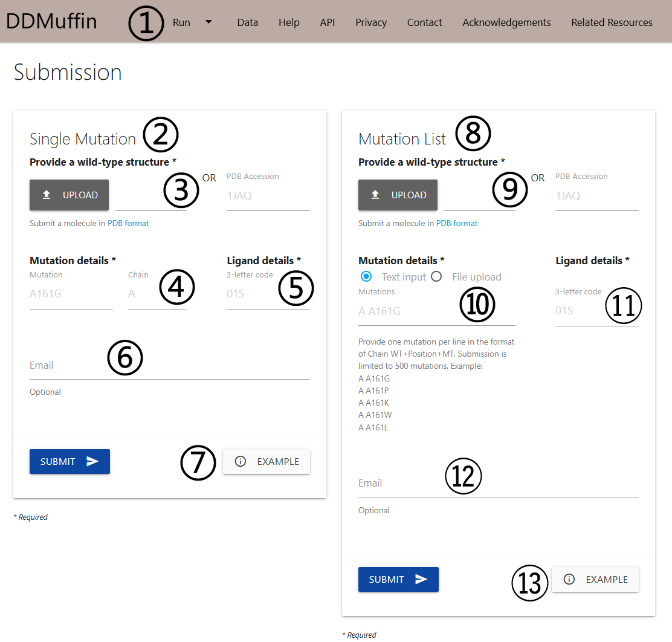This screenshot has width=672, height=642.
Task: Open PDB format link in Mutation List
Action: [x=457, y=223]
